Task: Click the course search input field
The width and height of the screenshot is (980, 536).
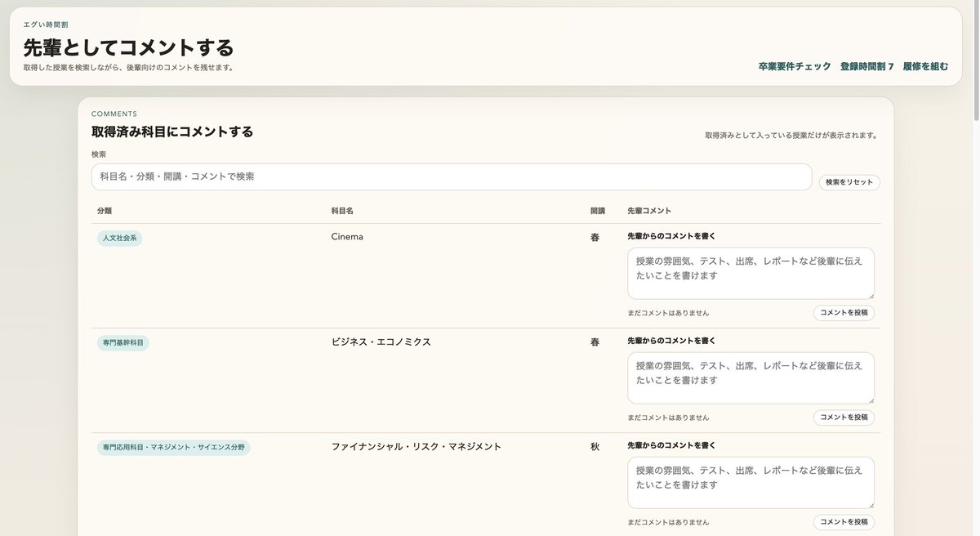Action: click(x=449, y=177)
